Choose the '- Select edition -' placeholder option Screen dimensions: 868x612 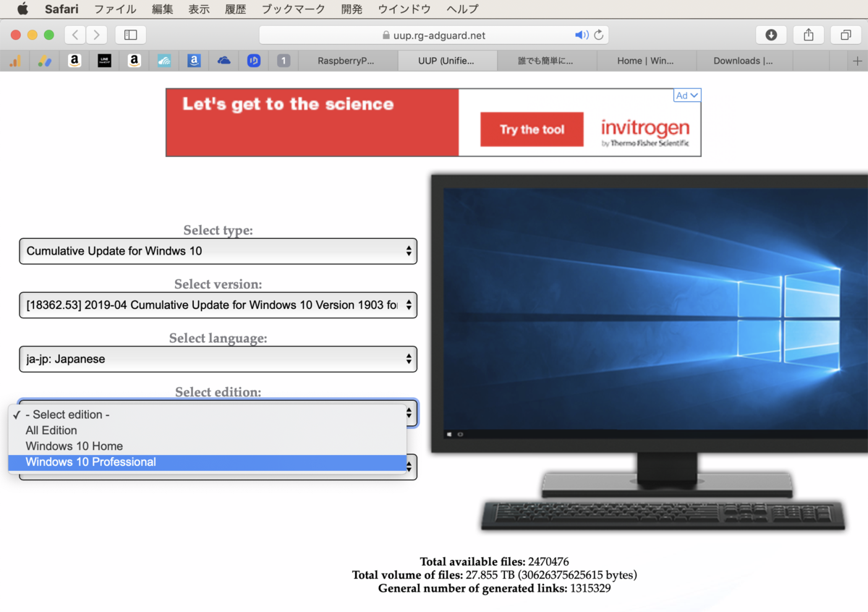(207, 415)
